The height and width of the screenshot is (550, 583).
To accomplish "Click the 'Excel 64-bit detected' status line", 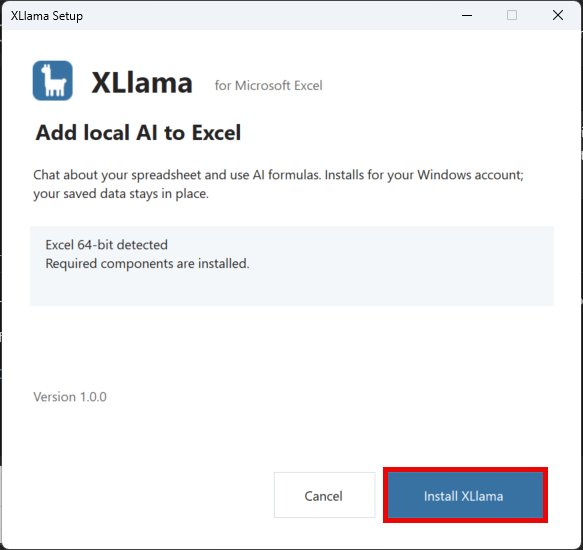I will click(x=106, y=245).
